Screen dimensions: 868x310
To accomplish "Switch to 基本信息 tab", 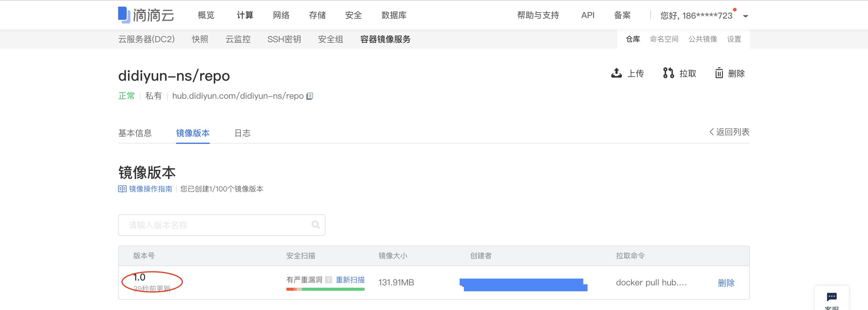I will pyautogui.click(x=135, y=133).
